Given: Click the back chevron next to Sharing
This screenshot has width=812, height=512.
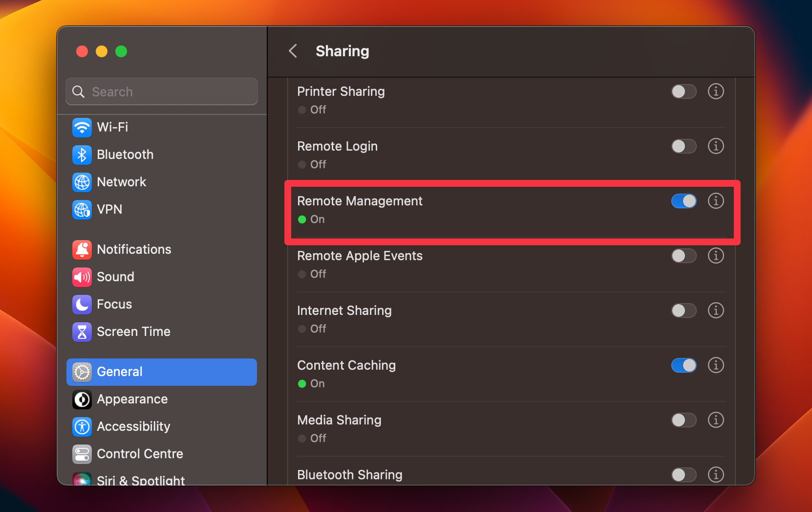Looking at the screenshot, I should point(293,51).
